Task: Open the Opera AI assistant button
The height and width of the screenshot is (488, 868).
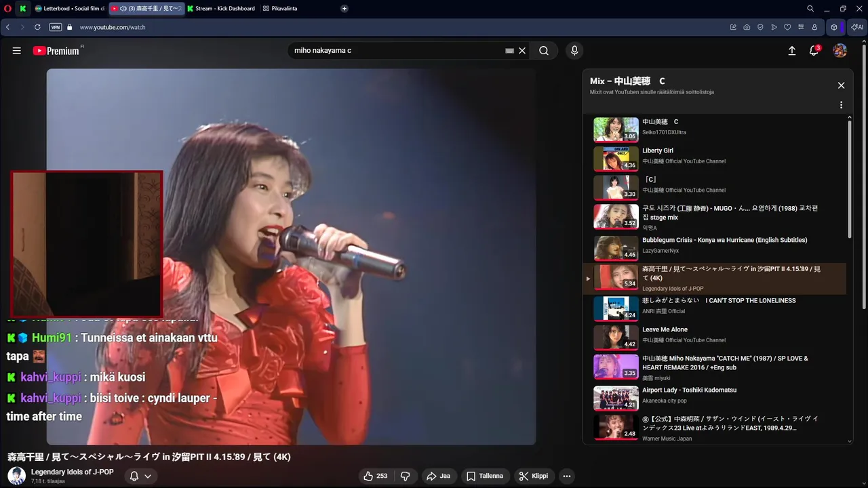Action: click(x=857, y=27)
